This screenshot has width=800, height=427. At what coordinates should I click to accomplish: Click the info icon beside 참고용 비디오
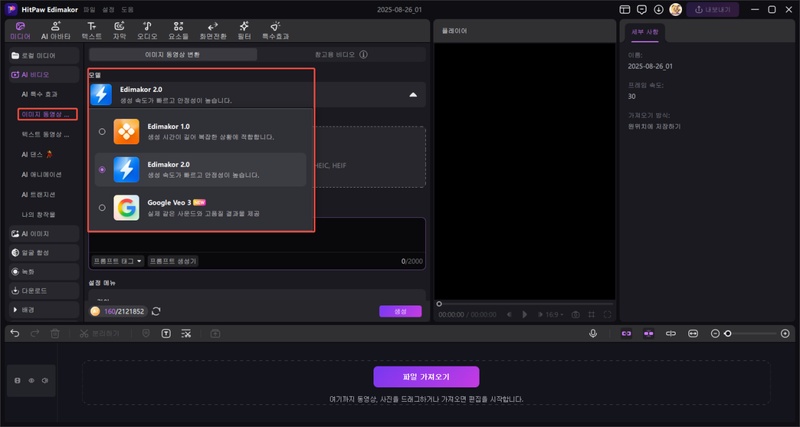coord(363,55)
